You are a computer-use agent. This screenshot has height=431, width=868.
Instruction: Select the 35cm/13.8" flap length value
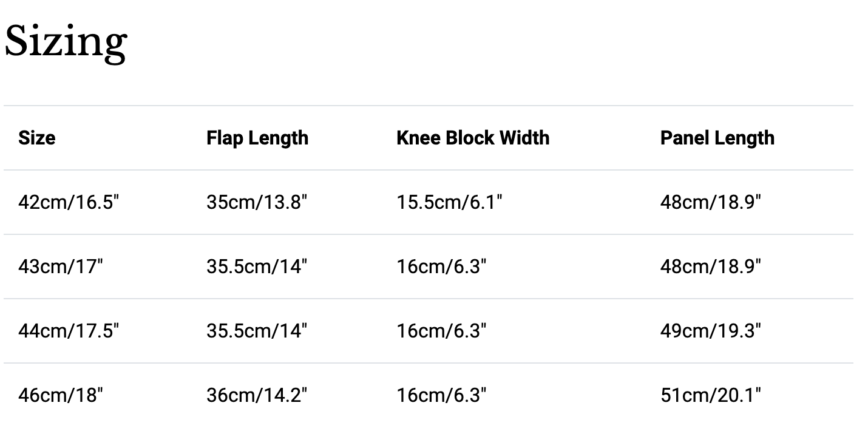coord(257,202)
